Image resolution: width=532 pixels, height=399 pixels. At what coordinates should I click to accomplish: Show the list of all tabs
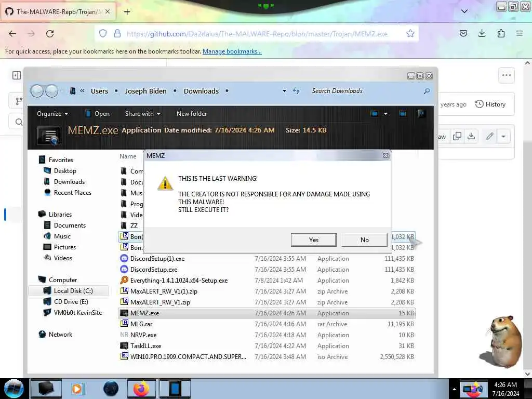[464, 11]
